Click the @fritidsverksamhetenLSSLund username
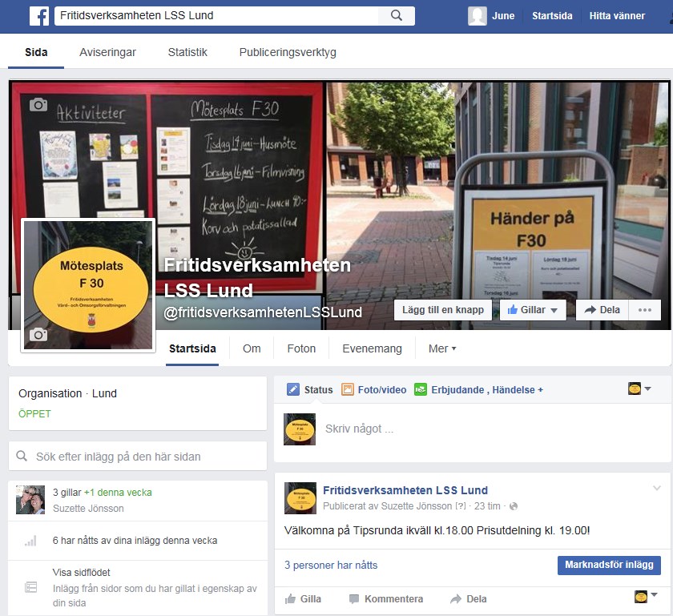Screen dimensions: 673x616 (x=263, y=312)
